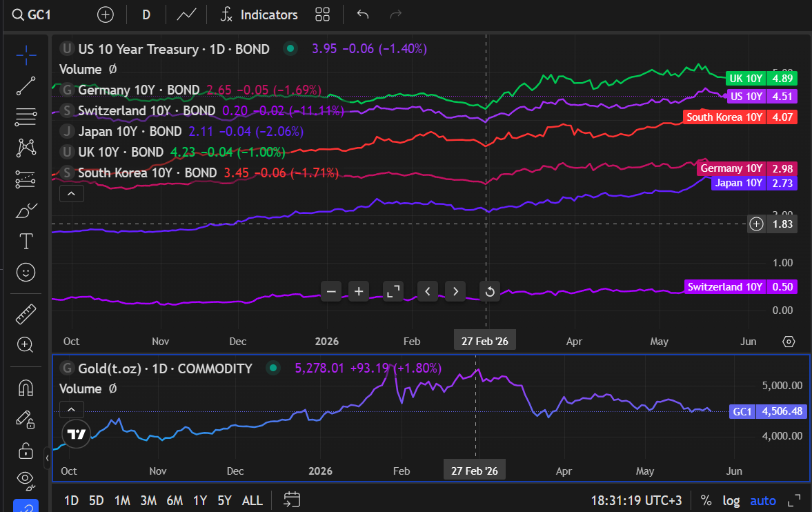Click the South Korea 10Y BOND legend entry
This screenshot has width=812, height=512.
pyautogui.click(x=147, y=173)
